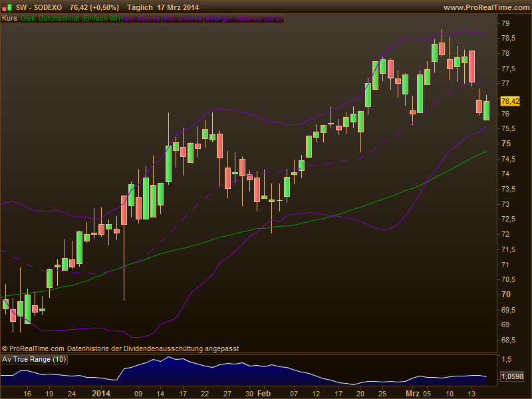Click the Täglich timeframe label

point(138,7)
